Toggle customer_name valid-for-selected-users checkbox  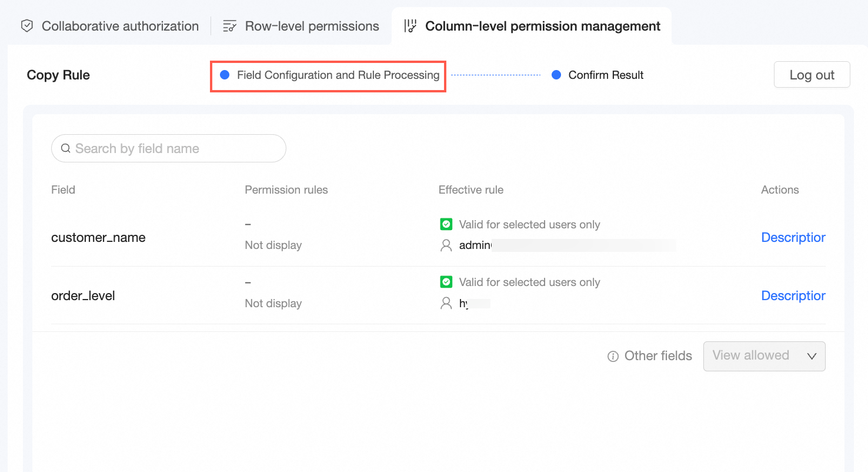(446, 224)
